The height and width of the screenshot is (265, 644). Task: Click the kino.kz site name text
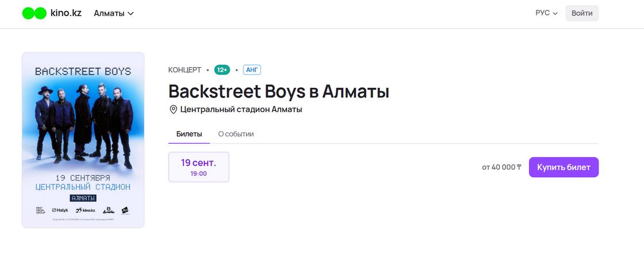[x=66, y=13]
